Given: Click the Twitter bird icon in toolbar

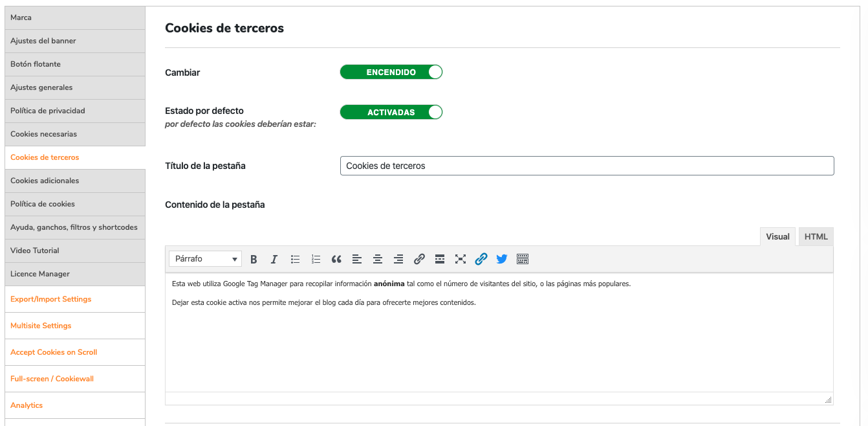Looking at the screenshot, I should [502, 259].
